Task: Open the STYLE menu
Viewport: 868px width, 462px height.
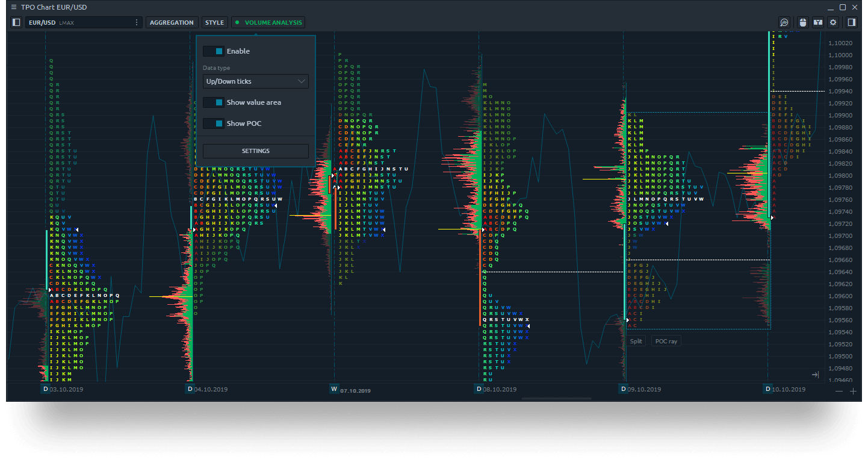Action: click(x=214, y=22)
